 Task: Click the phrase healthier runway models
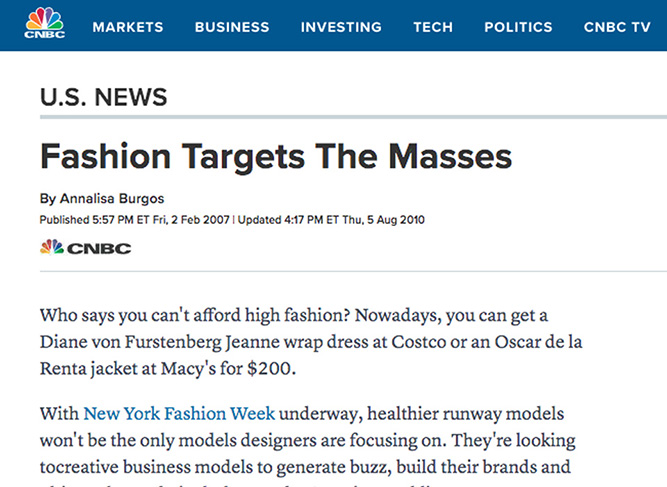(x=466, y=414)
